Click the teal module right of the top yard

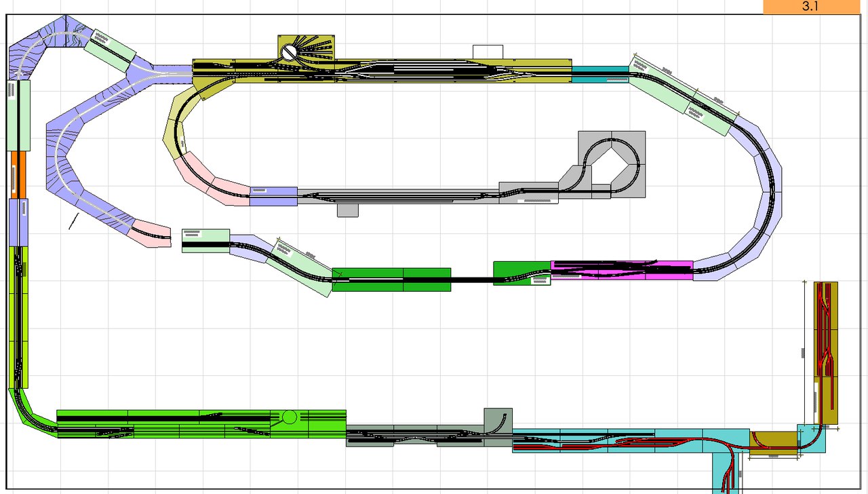pyautogui.click(x=599, y=74)
